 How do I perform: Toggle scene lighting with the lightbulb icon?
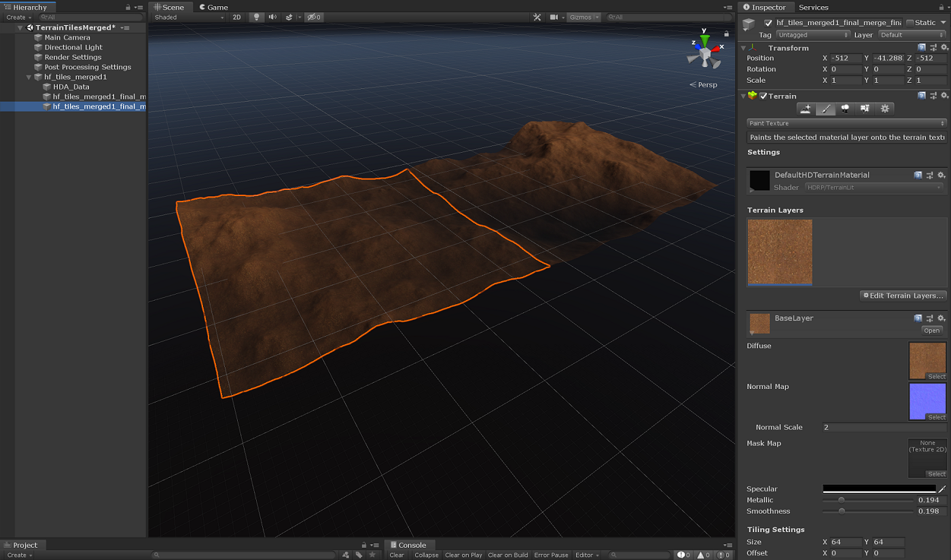click(256, 17)
